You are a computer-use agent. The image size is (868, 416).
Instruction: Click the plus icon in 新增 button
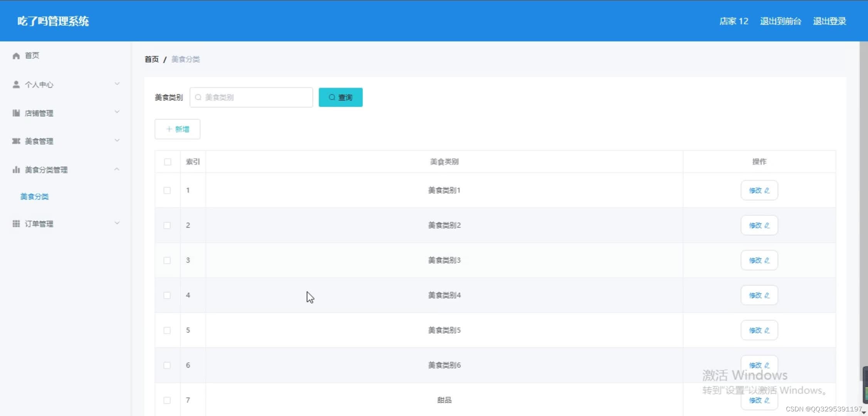click(x=169, y=129)
